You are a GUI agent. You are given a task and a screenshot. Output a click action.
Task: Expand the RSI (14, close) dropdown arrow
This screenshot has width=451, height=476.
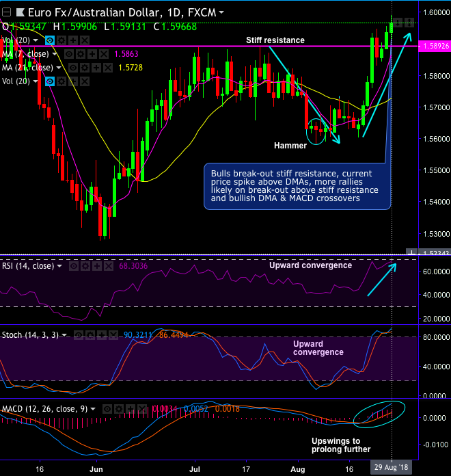pyautogui.click(x=59, y=266)
